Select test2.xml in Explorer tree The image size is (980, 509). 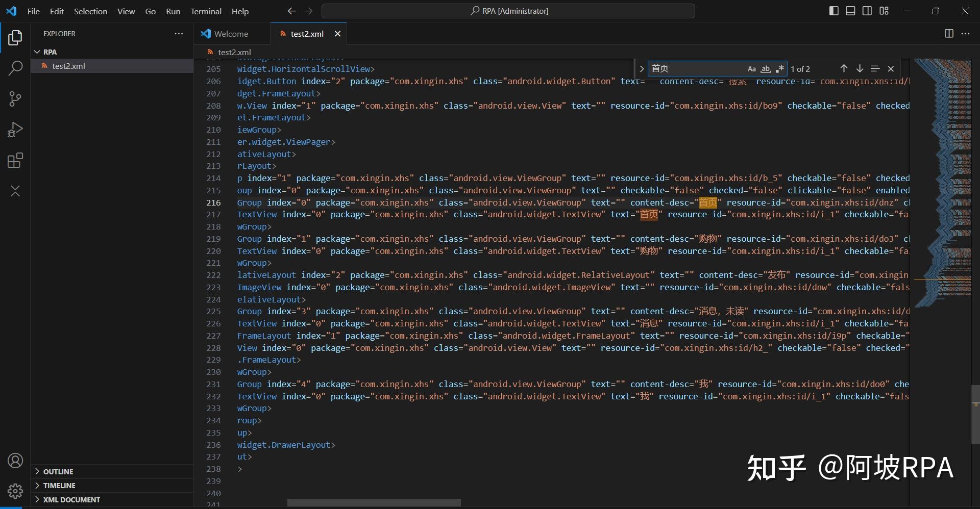pos(68,66)
